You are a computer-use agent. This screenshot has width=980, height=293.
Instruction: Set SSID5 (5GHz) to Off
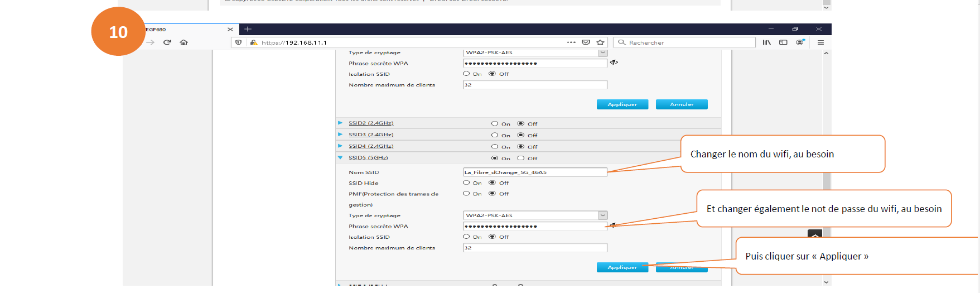click(x=521, y=158)
